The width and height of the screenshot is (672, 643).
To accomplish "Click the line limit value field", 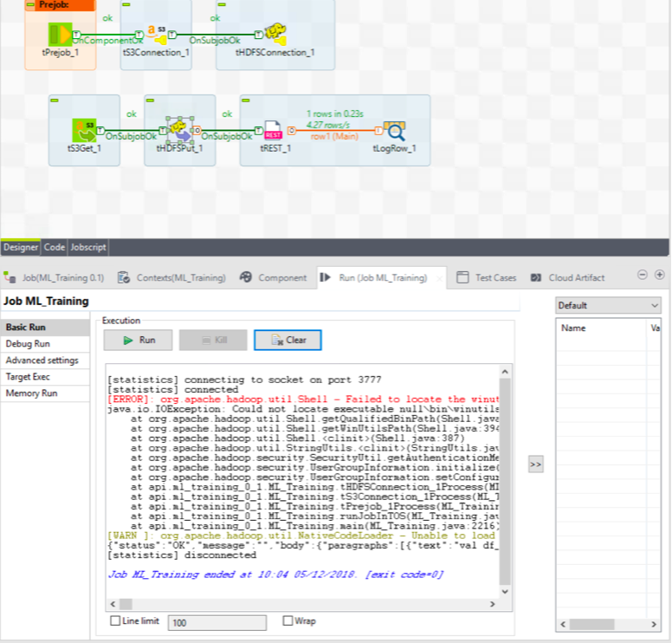I will click(x=216, y=622).
